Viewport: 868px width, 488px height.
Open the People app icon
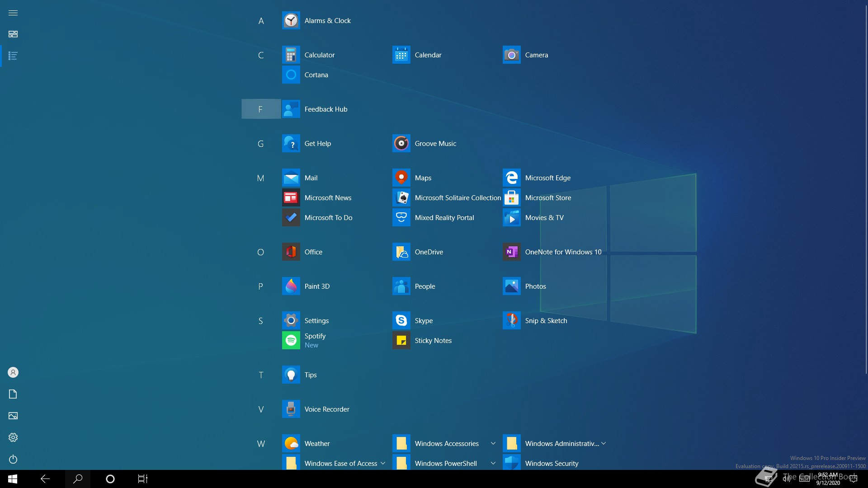click(x=401, y=286)
